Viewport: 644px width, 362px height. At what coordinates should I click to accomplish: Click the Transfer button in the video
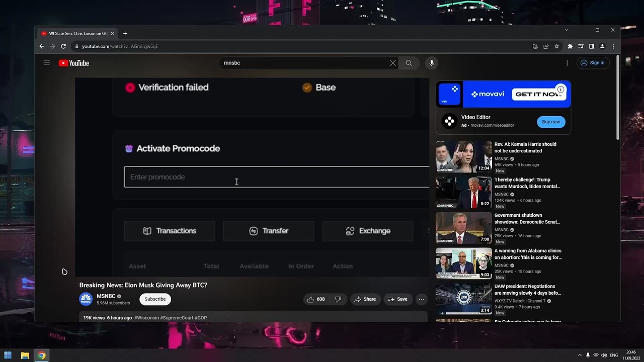(269, 231)
